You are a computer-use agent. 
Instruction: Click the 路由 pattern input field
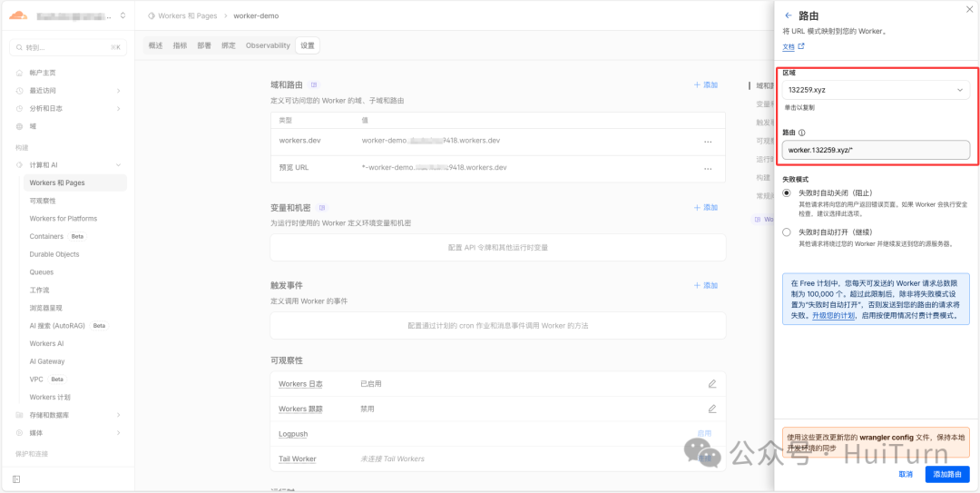[x=876, y=150]
